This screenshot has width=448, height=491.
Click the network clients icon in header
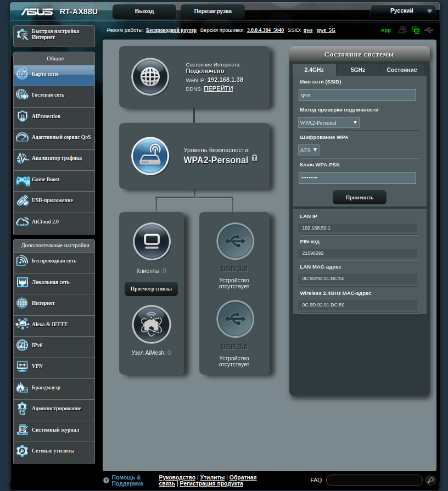click(x=416, y=30)
